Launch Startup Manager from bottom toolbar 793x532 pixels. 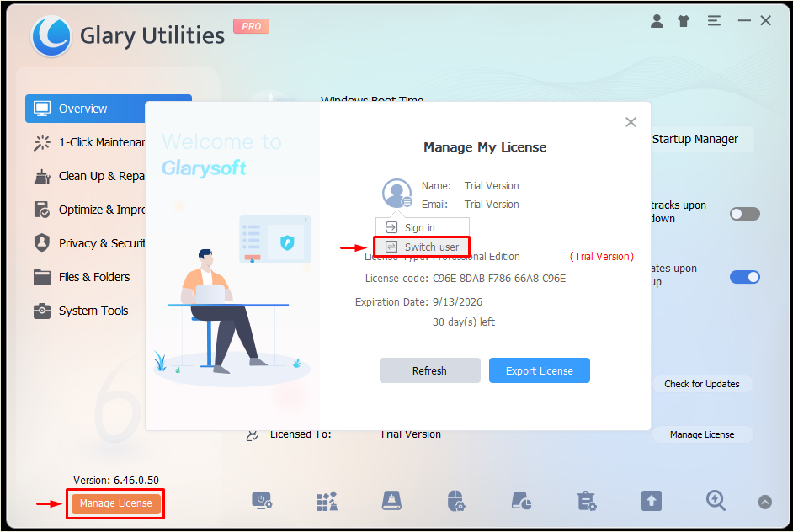coord(262,501)
